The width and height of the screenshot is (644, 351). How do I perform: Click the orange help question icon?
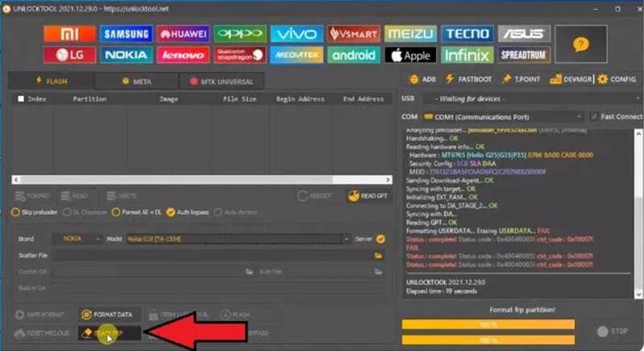tap(581, 44)
